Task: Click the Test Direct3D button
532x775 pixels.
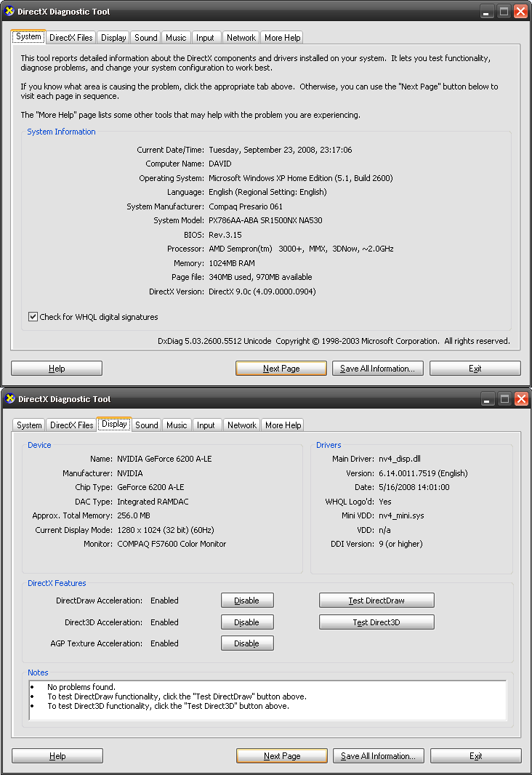Action: tap(376, 622)
